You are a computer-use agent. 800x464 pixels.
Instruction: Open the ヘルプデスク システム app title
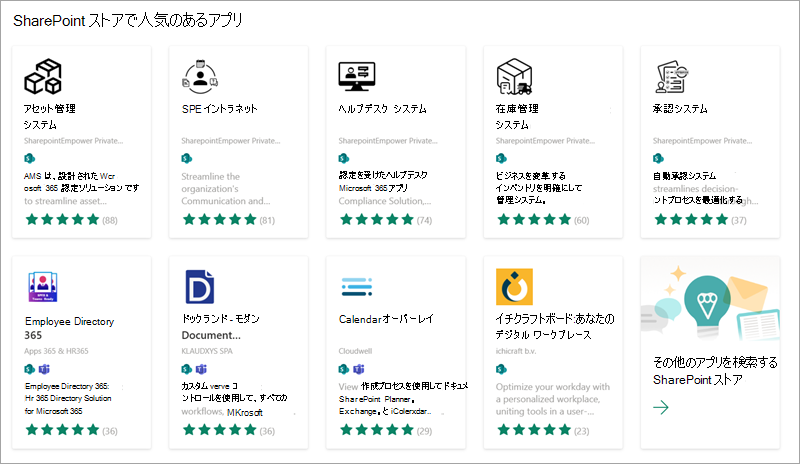pyautogui.click(x=383, y=109)
